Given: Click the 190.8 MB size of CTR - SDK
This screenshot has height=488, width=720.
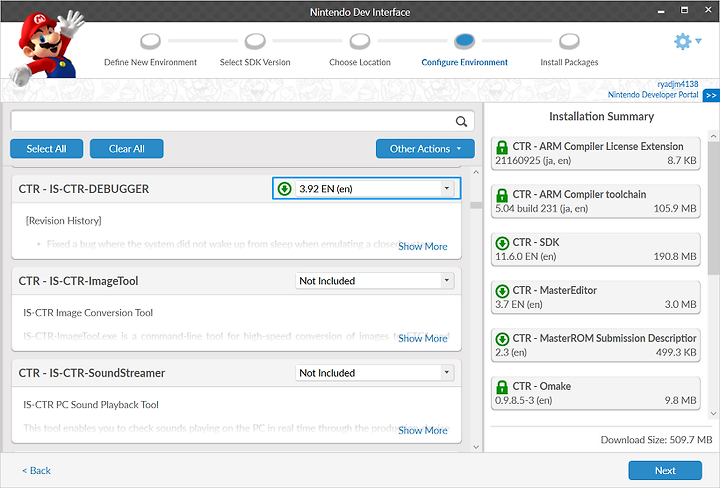Looking at the screenshot, I should coord(675,256).
